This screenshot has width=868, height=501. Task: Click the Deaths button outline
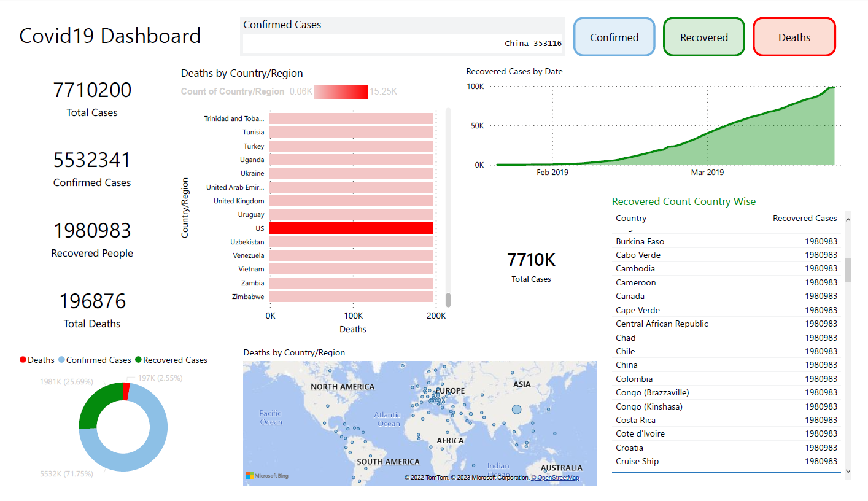pos(794,20)
